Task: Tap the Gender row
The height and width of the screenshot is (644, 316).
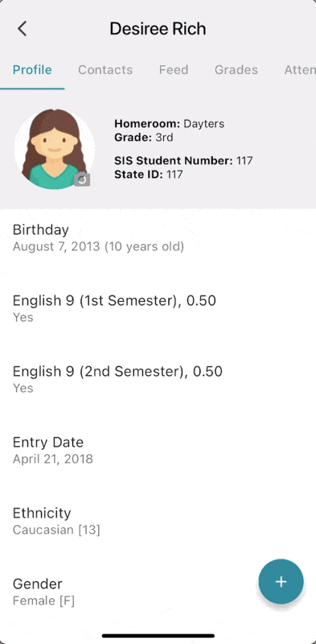Action: click(x=158, y=592)
